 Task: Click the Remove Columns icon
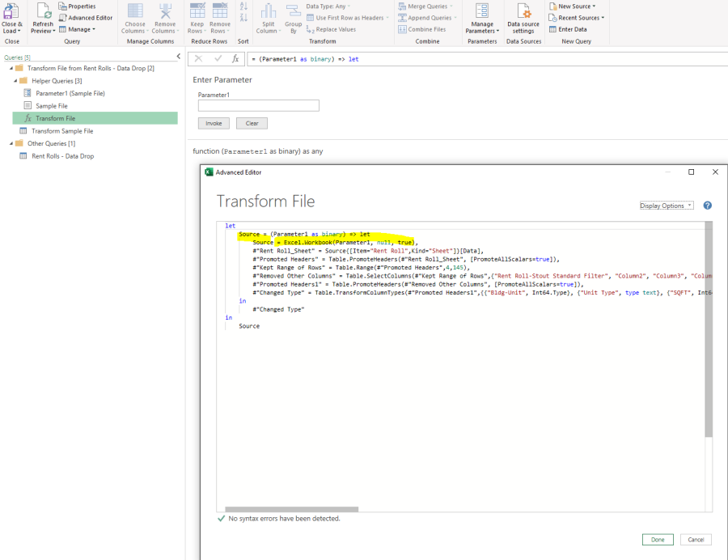165,11
